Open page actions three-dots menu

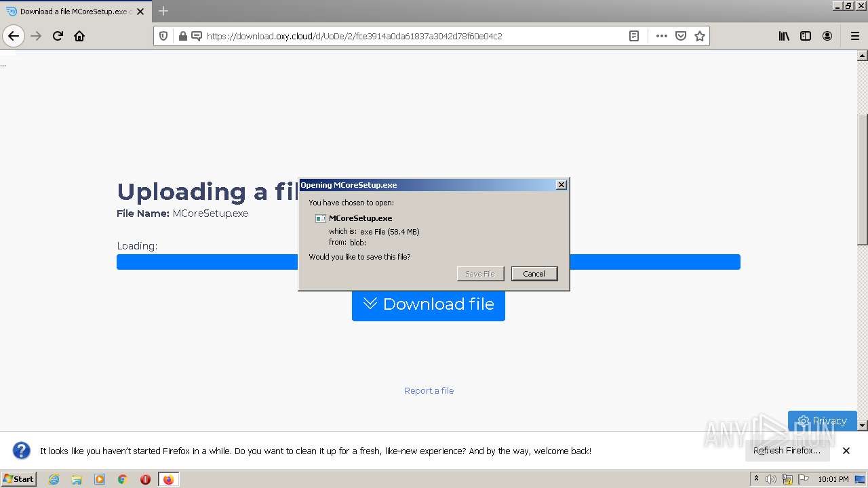(x=662, y=36)
